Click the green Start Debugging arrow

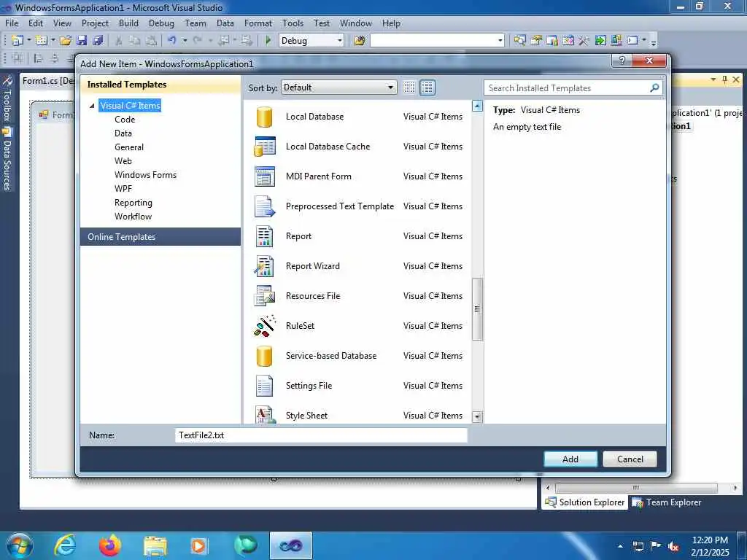pos(268,41)
